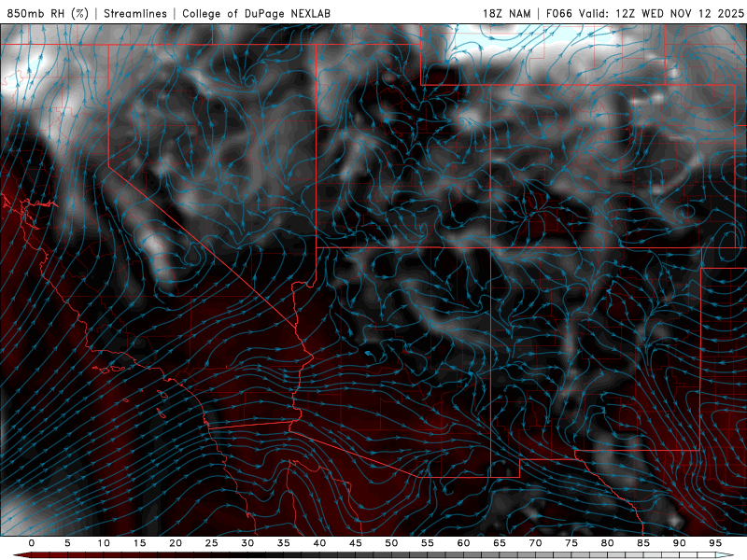Viewport: 747px width, 560px height.
Task: Click the "18Z NAM" model run label
Action: pos(506,13)
